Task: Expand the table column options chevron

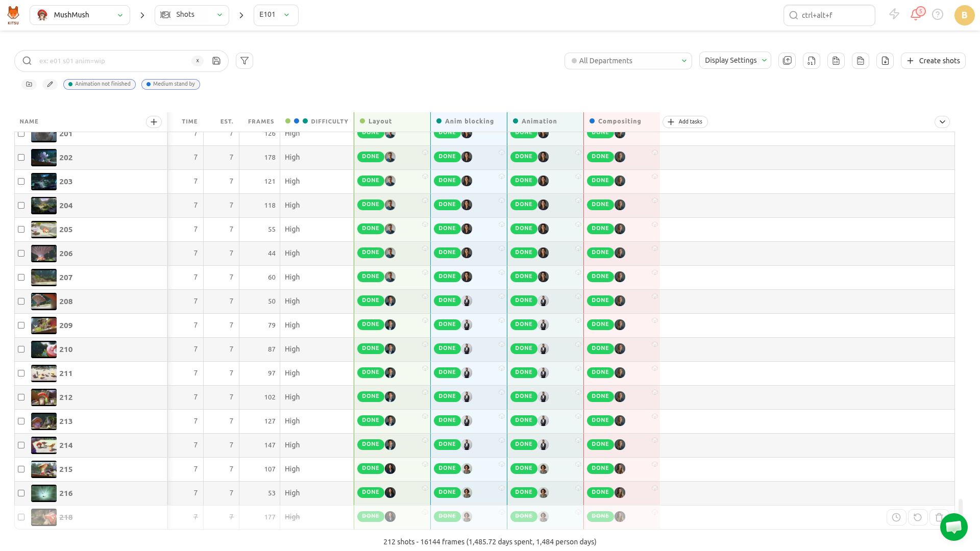Action: [942, 122]
